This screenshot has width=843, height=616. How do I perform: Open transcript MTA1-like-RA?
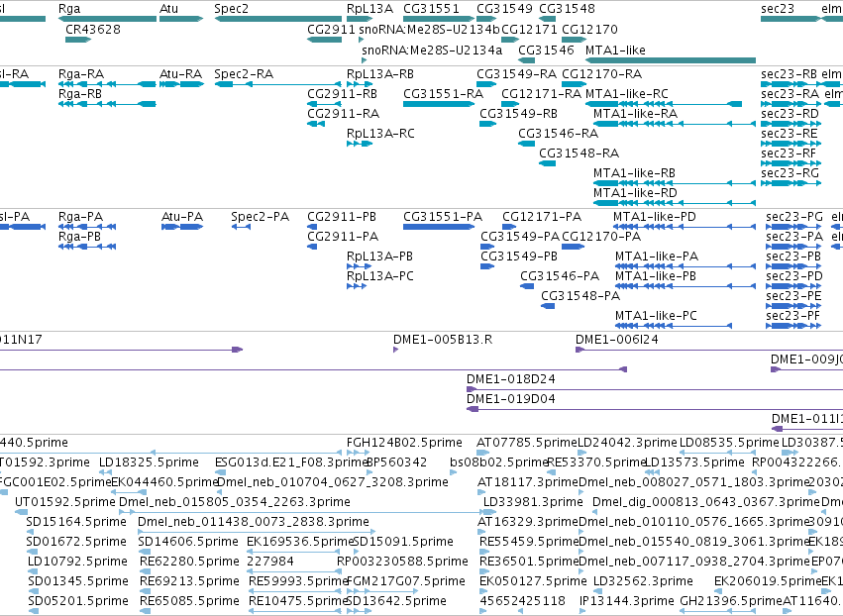tap(675, 124)
